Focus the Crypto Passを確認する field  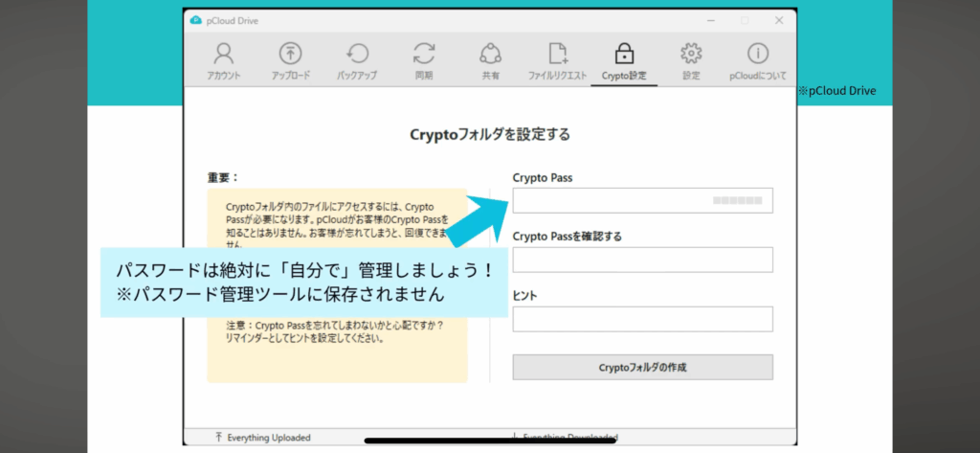click(642, 260)
